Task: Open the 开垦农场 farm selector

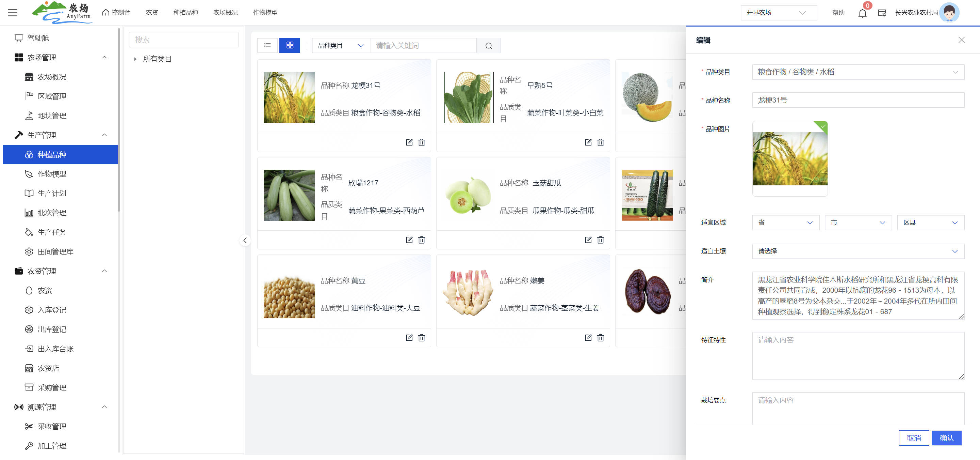Action: pos(778,13)
